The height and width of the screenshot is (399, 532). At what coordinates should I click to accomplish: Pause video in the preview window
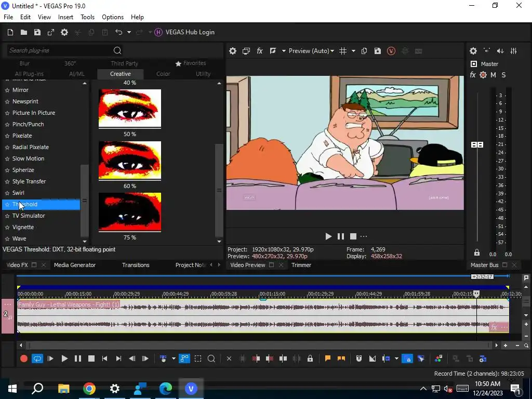pos(341,236)
